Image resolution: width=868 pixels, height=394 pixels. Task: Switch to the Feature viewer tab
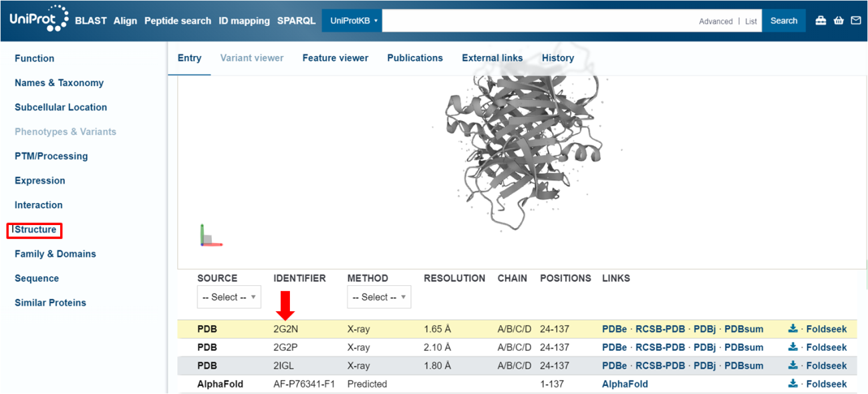335,58
